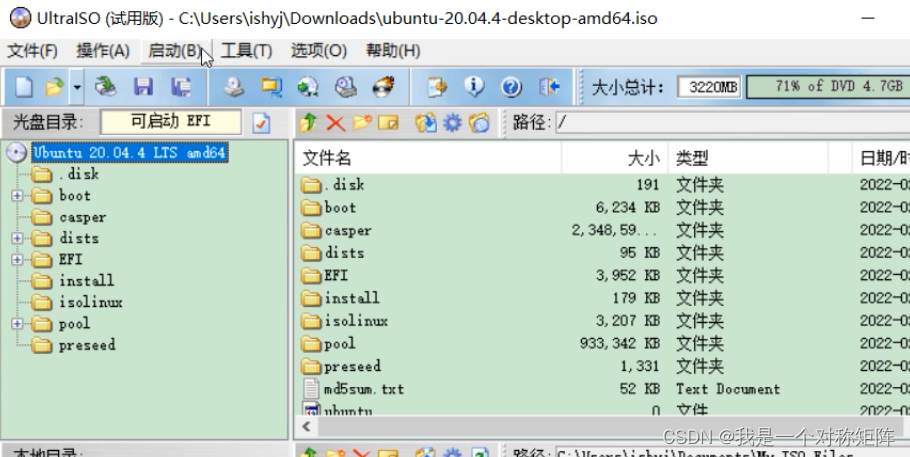Click the New file toolbar icon
The width and height of the screenshot is (910, 457).
[24, 87]
